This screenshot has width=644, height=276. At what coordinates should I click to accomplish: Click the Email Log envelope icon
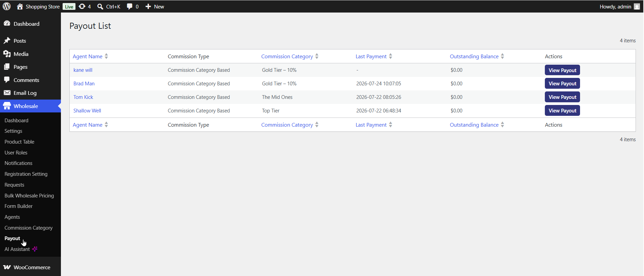tap(7, 93)
